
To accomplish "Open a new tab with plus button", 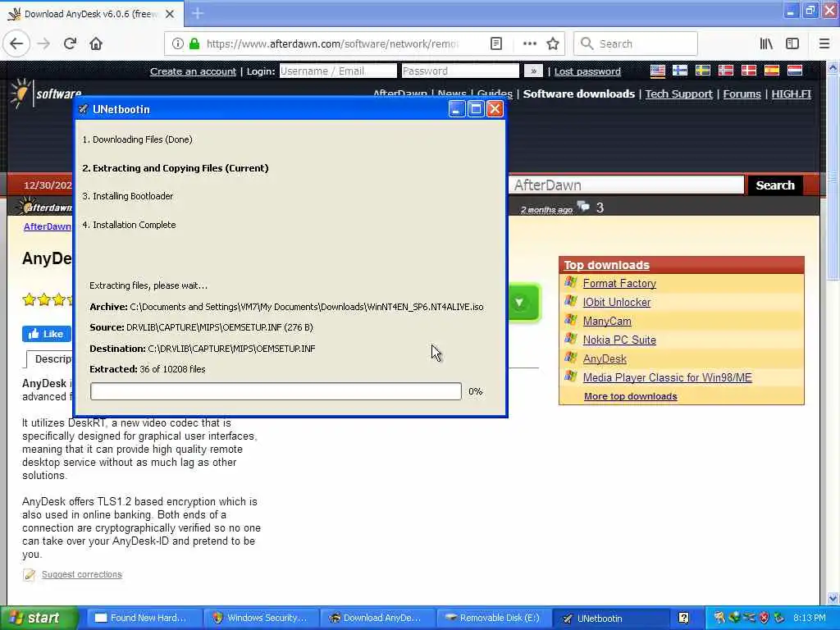I will 197,13.
